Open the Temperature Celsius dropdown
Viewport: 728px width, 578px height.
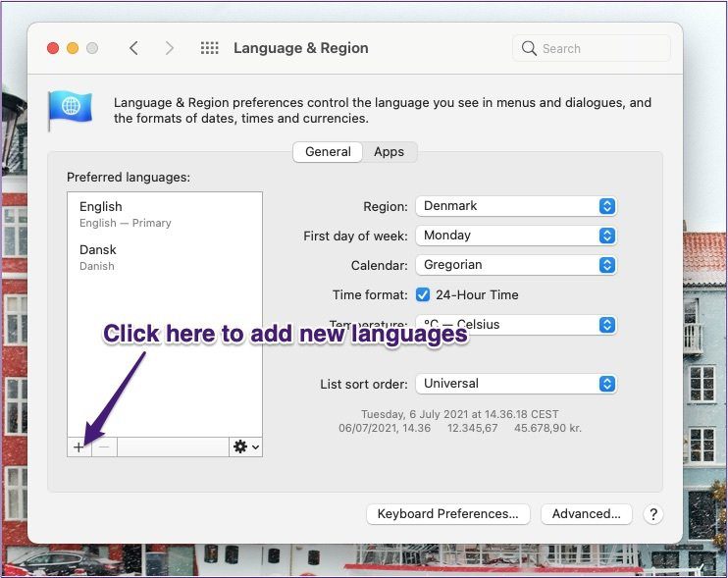[516, 325]
